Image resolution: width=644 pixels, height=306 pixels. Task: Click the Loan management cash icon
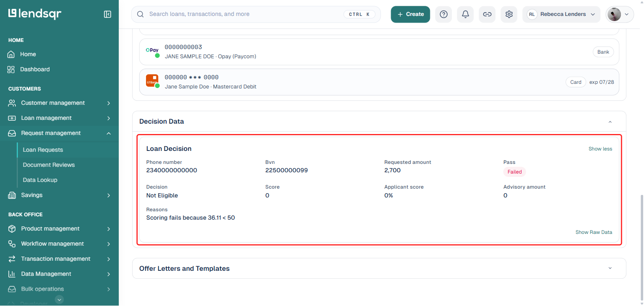12,118
